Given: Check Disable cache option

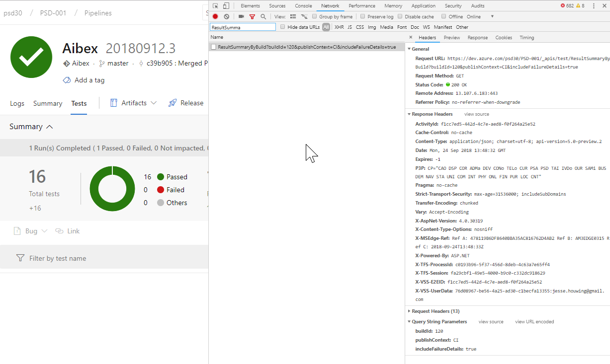Looking at the screenshot, I should coord(400,16).
